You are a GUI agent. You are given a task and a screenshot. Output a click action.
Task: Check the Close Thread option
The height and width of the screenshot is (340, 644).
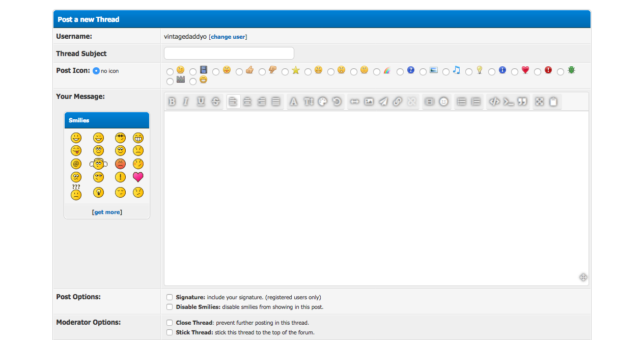click(170, 323)
